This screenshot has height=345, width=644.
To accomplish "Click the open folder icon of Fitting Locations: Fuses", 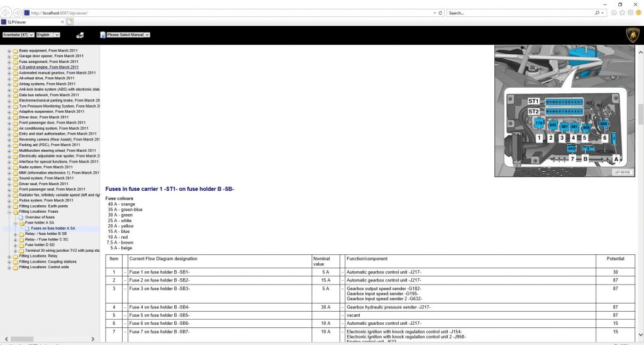I will (x=15, y=212).
